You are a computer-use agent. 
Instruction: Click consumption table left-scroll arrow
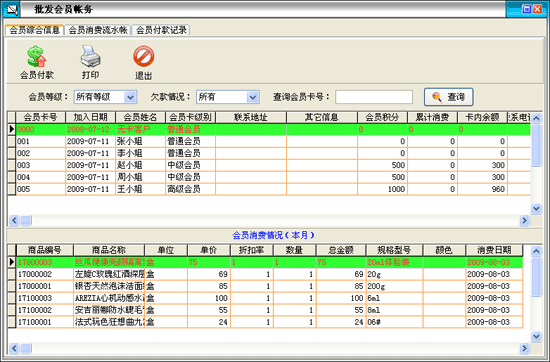pos(13,348)
